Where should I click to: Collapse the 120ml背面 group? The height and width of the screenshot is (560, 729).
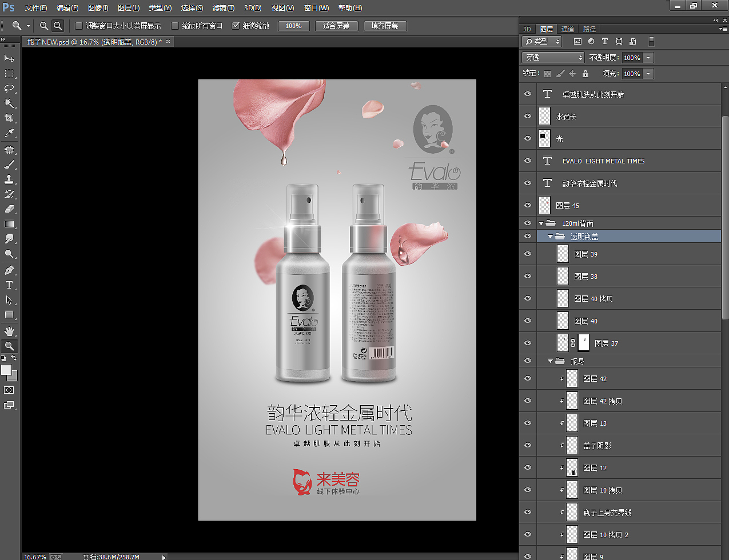(x=541, y=223)
